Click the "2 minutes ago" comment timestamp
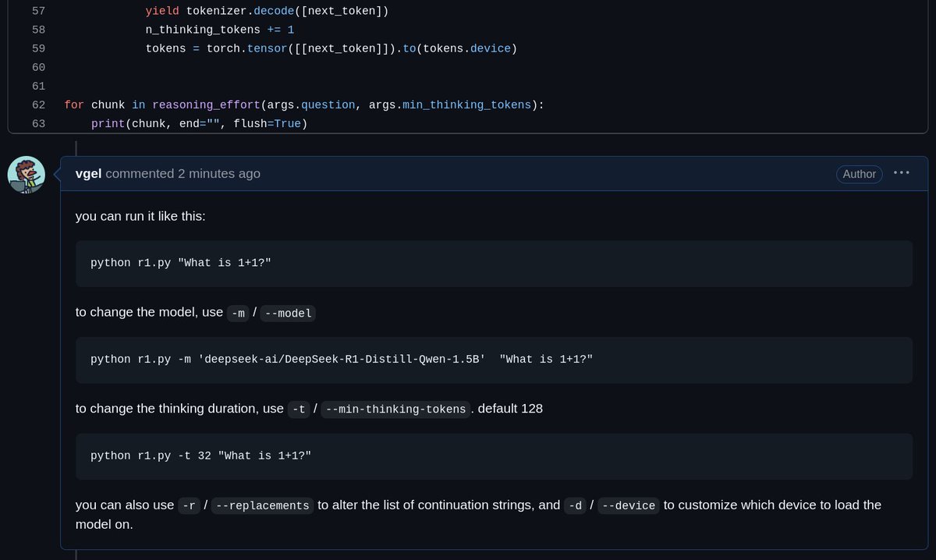 pos(218,174)
